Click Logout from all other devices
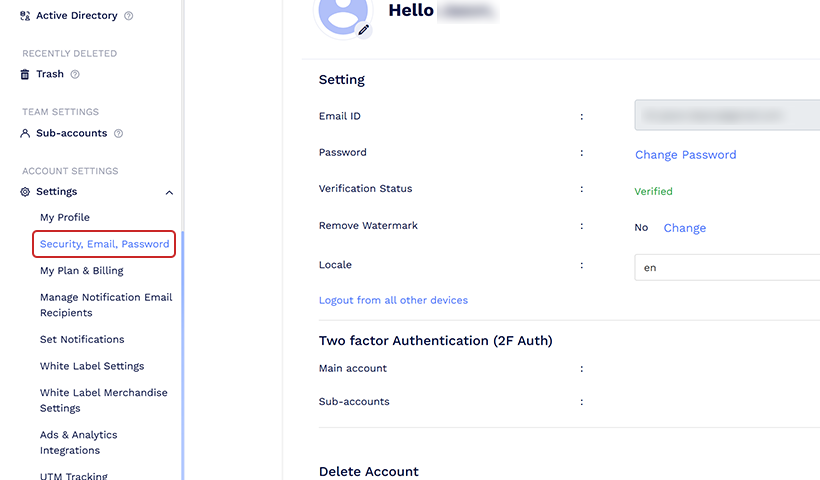The height and width of the screenshot is (480, 820). tap(393, 300)
